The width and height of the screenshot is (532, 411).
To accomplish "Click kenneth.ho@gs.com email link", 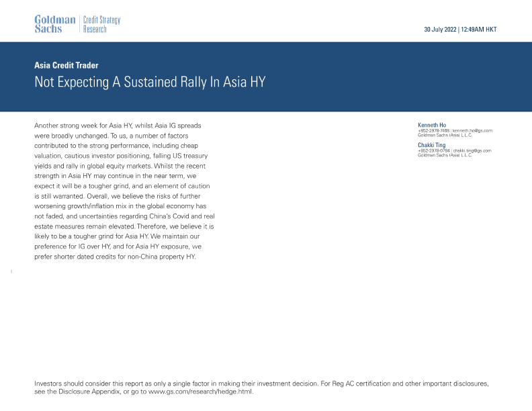I will pos(472,130).
